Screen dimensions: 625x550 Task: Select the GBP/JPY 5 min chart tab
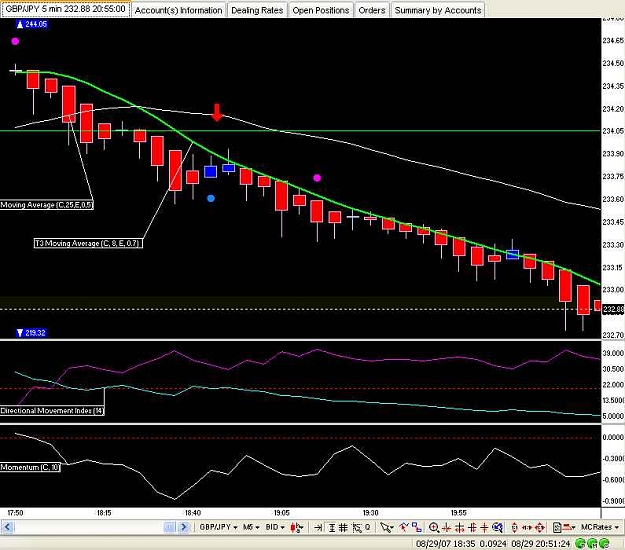click(65, 9)
